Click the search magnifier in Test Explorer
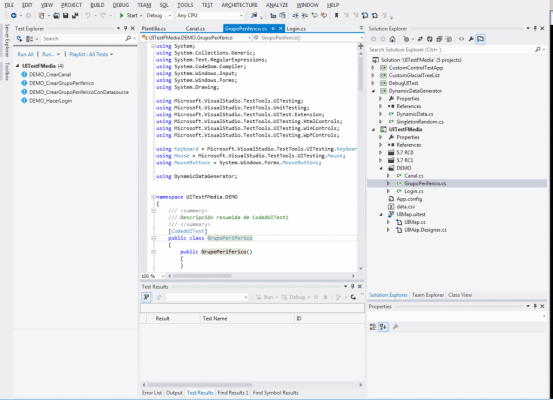The height and width of the screenshot is (400, 553). pos(128,38)
